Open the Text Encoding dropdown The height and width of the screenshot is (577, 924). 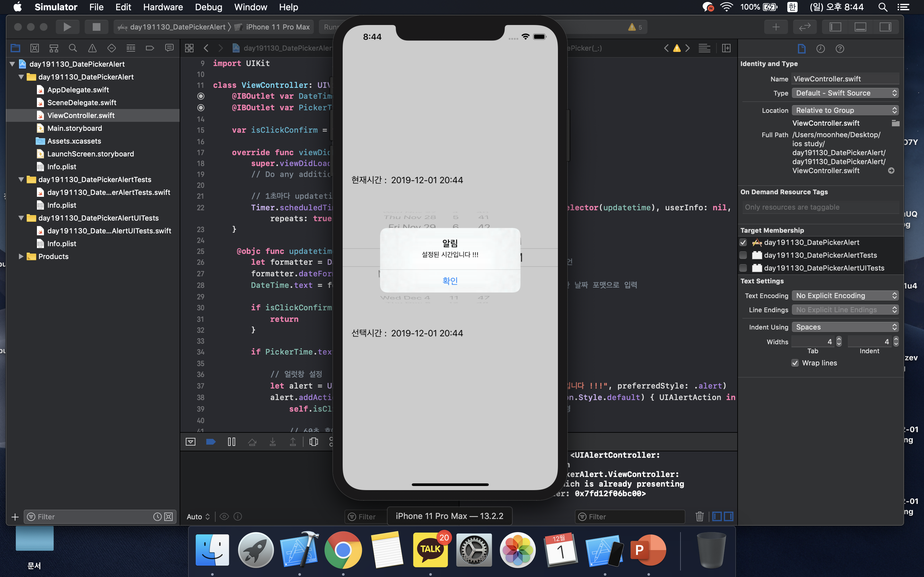click(845, 296)
